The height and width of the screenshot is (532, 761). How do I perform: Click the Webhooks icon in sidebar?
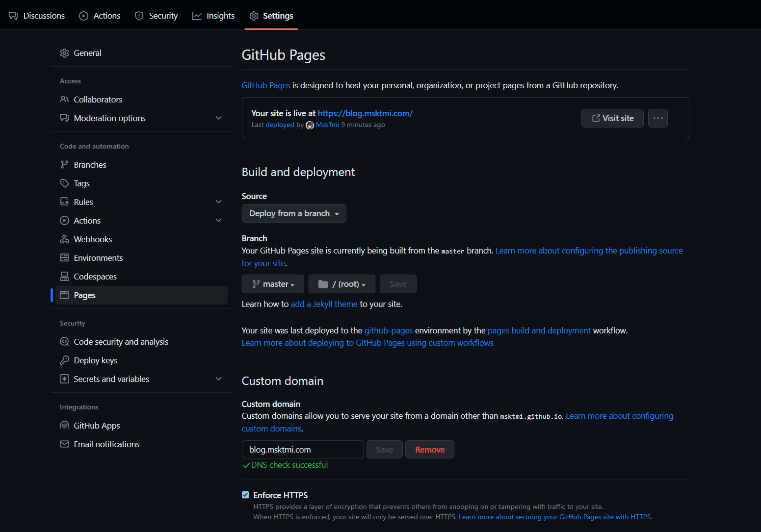pos(64,239)
